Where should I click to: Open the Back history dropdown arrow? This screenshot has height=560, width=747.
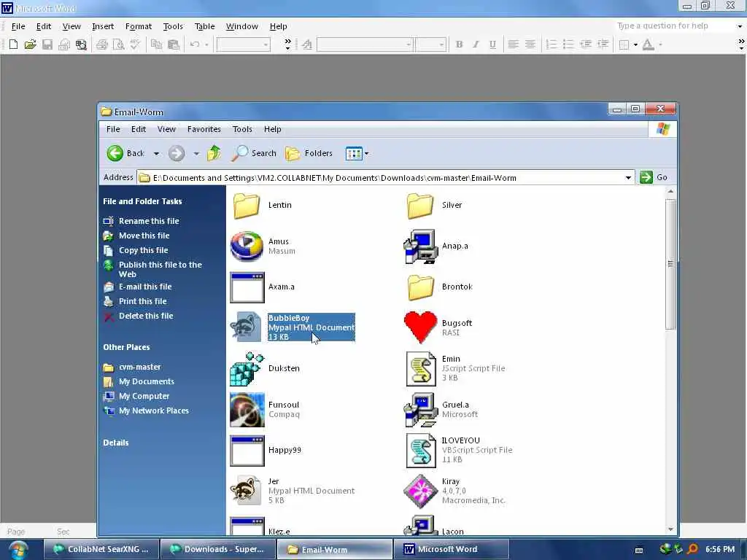[156, 153]
